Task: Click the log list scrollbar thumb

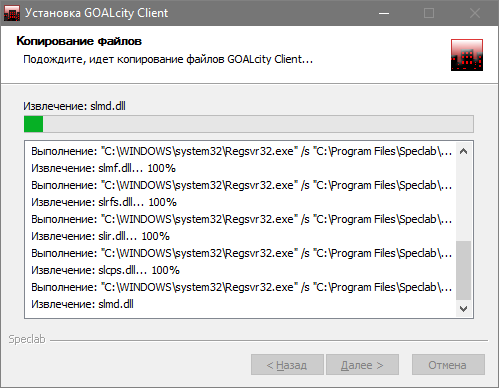Action: pyautogui.click(x=463, y=270)
